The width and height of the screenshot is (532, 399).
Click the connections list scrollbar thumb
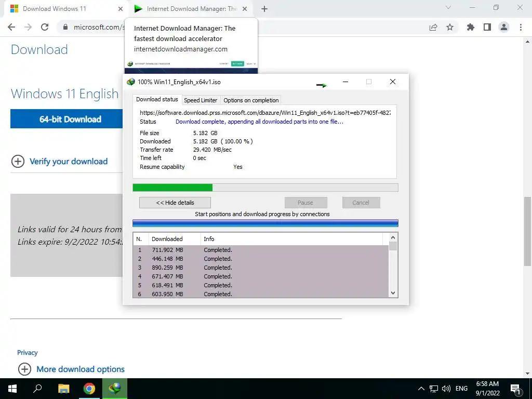[393, 246]
